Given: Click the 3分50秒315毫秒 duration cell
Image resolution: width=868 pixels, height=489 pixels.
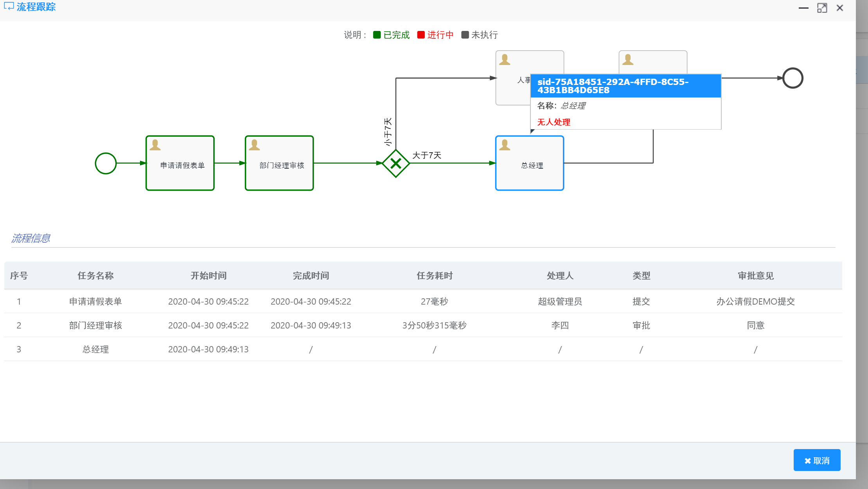Looking at the screenshot, I should (x=435, y=325).
